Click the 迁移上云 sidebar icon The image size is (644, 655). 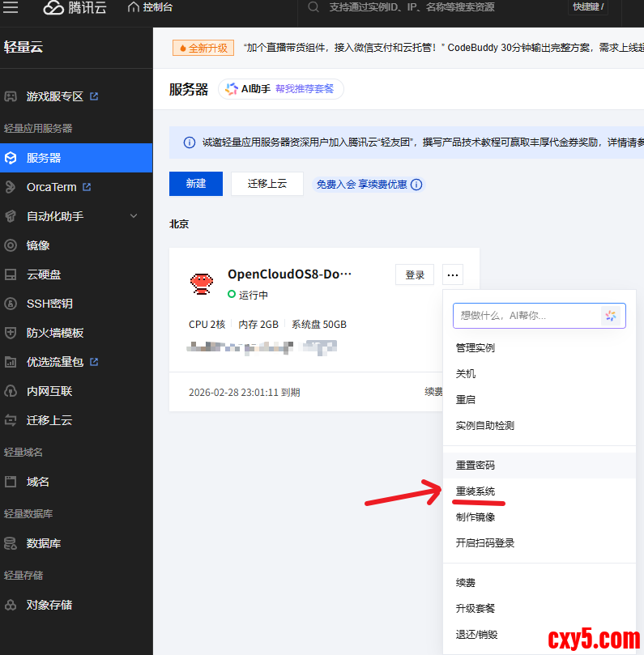coord(11,420)
